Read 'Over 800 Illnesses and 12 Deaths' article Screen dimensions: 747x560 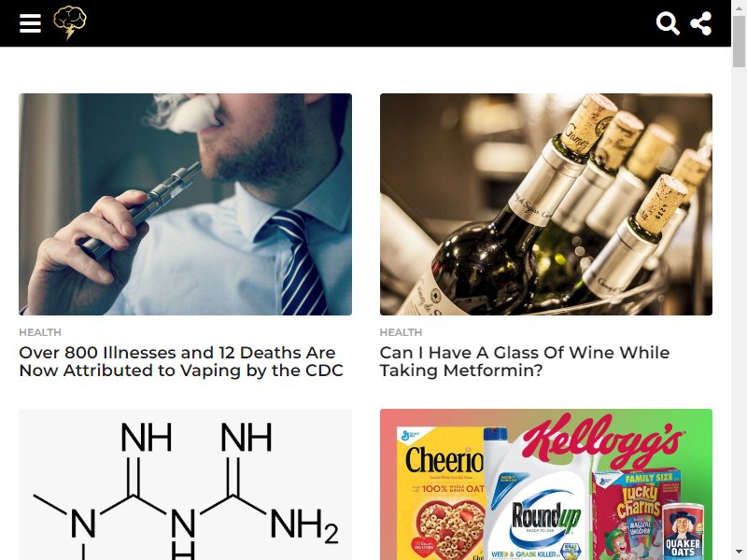click(181, 361)
